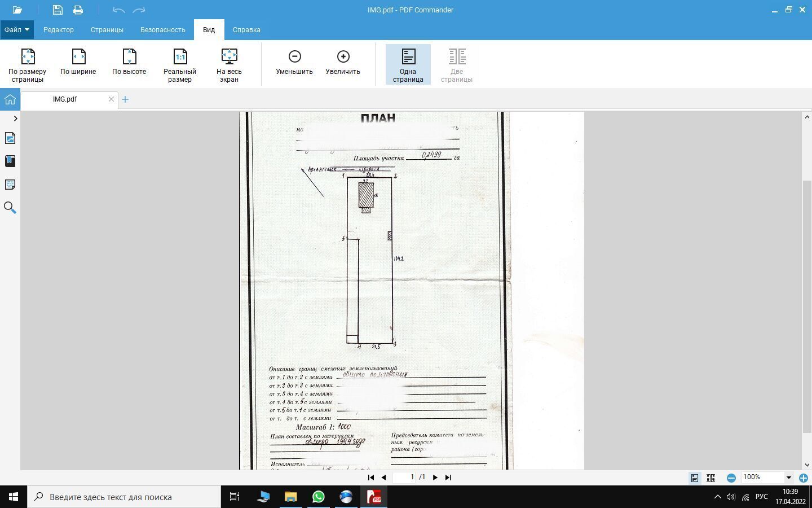Image resolution: width=812 pixels, height=508 pixels.
Task: Open the Файл dropdown menu
Action: coord(17,30)
